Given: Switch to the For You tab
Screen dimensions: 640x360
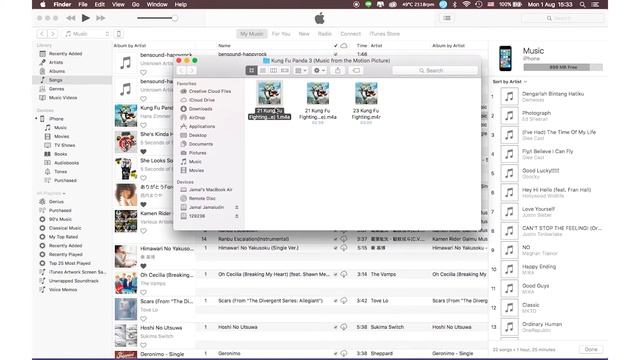Looking at the screenshot, I should 281,34.
